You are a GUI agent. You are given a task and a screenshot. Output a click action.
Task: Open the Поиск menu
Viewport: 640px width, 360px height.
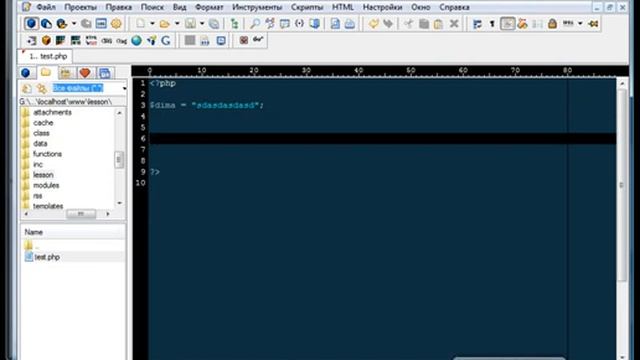[x=152, y=7]
